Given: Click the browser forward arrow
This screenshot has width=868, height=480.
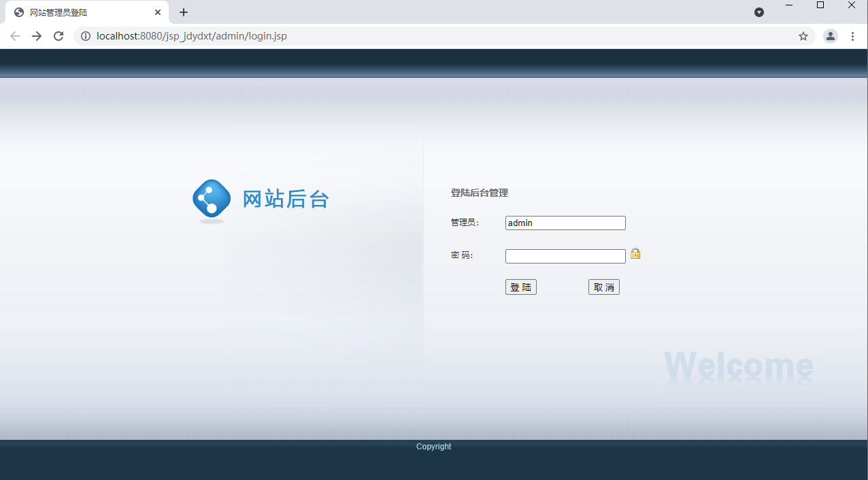Looking at the screenshot, I should 37,36.
